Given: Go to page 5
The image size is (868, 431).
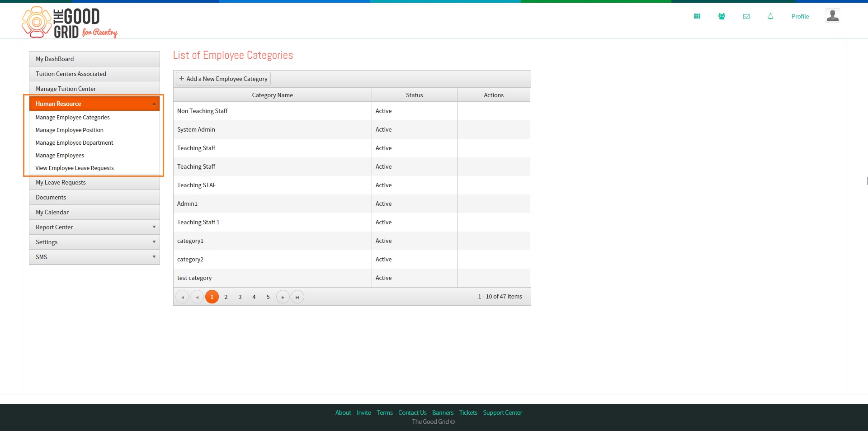Looking at the screenshot, I should coord(268,297).
